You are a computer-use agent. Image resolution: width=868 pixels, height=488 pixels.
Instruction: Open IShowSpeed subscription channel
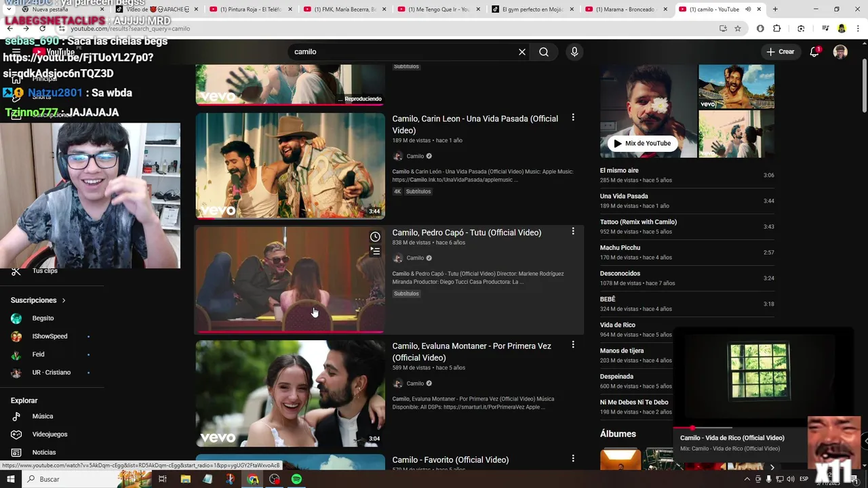click(50, 337)
